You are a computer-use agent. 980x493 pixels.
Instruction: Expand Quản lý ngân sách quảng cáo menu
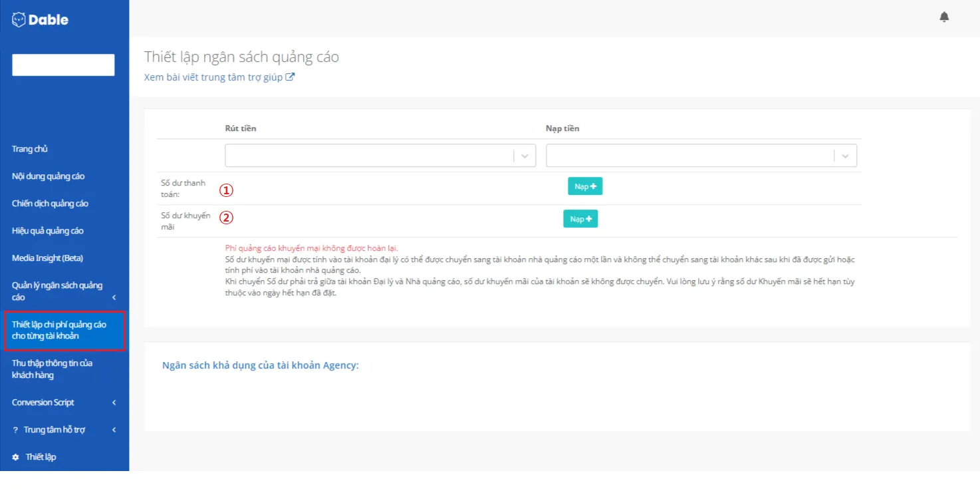coord(64,291)
